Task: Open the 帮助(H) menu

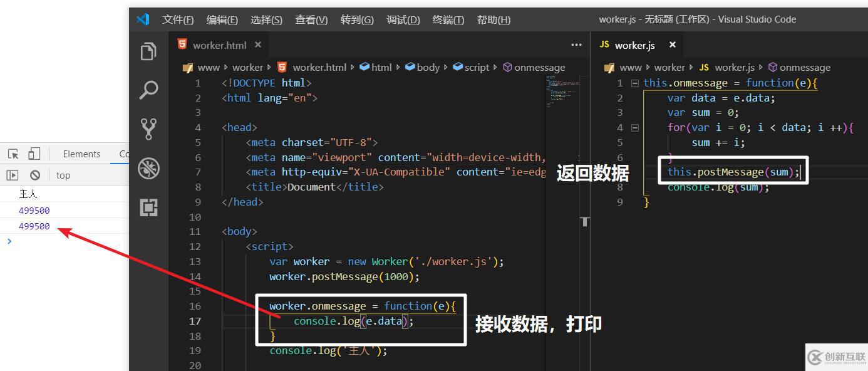Action: pyautogui.click(x=493, y=19)
